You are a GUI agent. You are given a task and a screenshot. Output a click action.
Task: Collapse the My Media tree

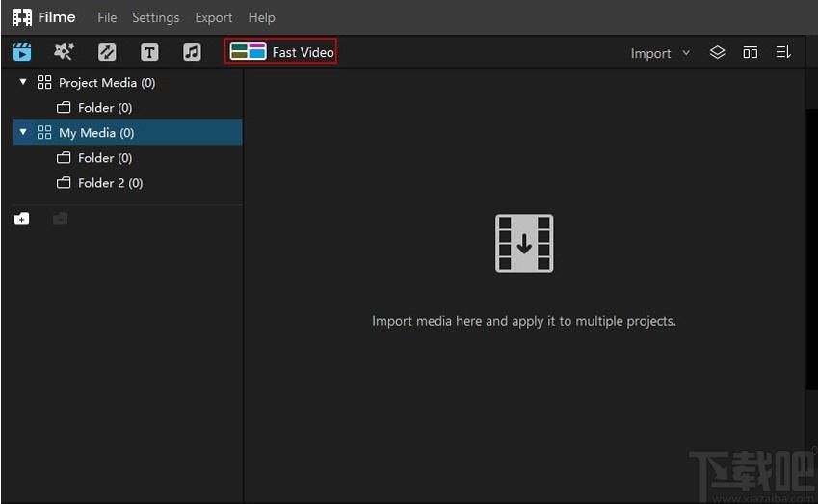23,132
